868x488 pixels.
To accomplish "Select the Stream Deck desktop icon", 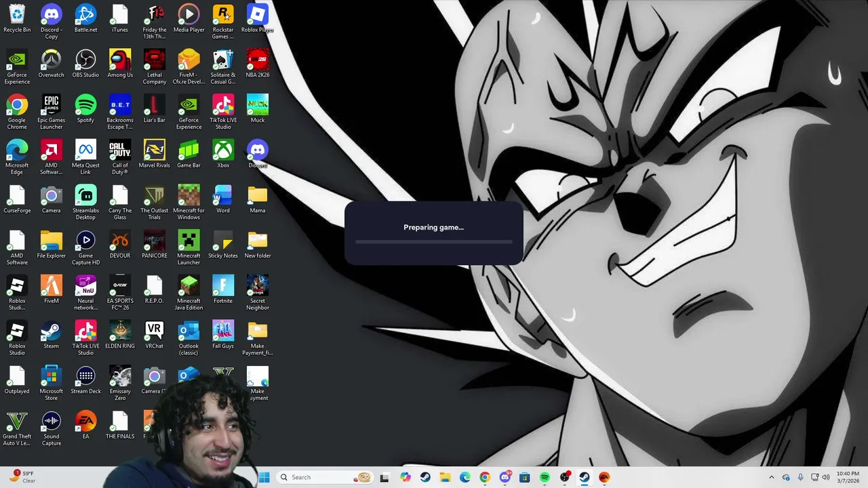I will pos(85,381).
